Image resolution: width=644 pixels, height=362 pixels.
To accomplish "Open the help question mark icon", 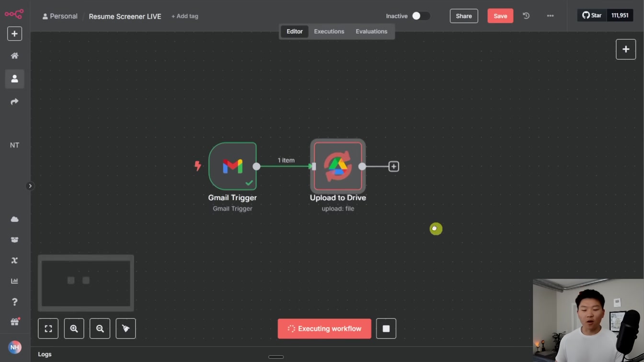I will (x=14, y=302).
